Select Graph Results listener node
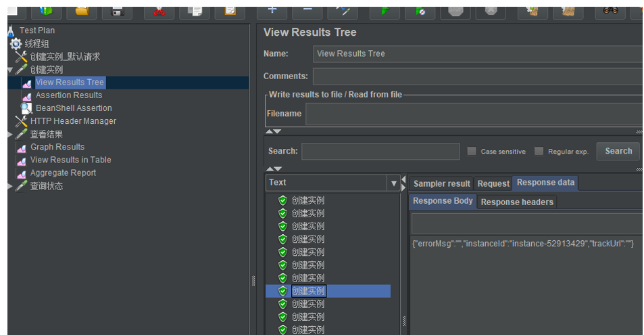This screenshot has height=335, width=644. 57,147
